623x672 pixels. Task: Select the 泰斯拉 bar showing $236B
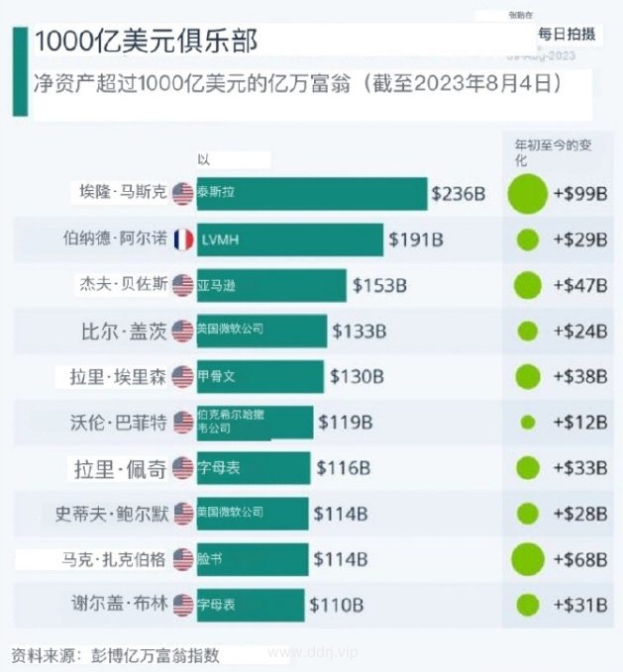312,194
